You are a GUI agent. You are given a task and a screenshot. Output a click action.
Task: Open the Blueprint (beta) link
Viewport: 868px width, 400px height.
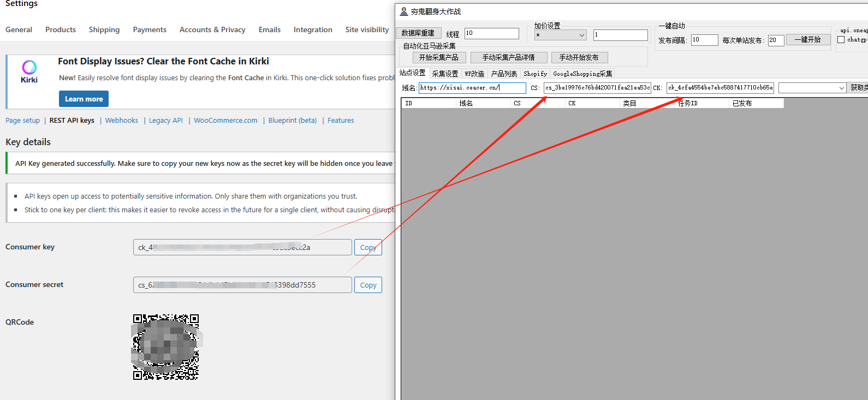tap(293, 121)
